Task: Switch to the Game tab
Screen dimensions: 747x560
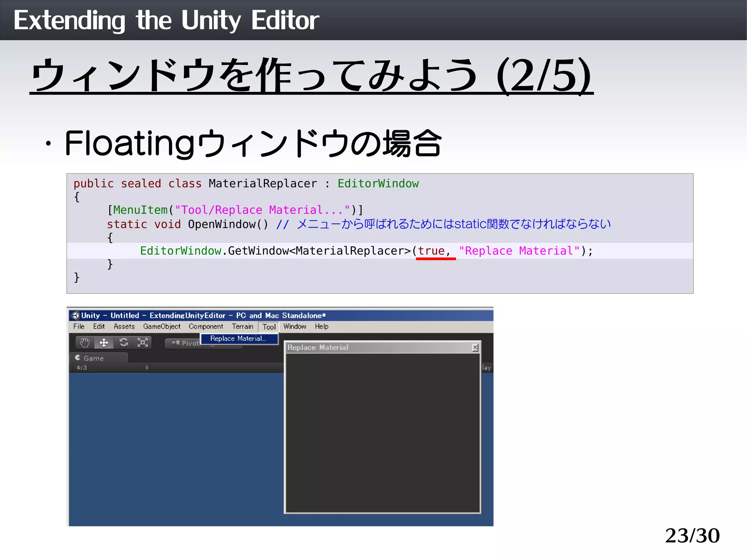Action: coord(98,358)
